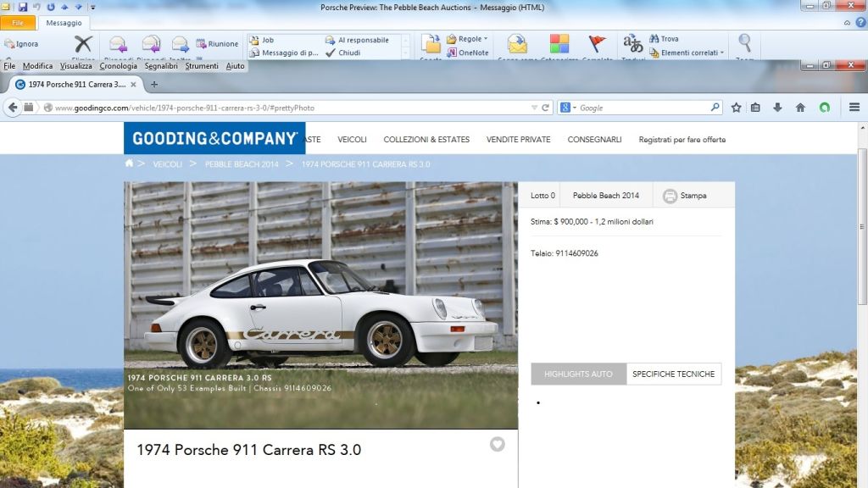This screenshot has width=868, height=488.
Task: Open the Visualizza menu
Action: [75, 66]
